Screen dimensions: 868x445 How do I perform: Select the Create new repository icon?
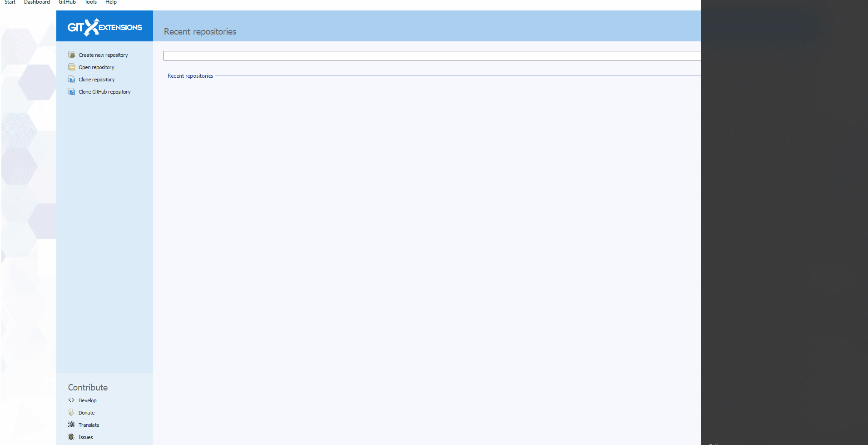tap(72, 55)
